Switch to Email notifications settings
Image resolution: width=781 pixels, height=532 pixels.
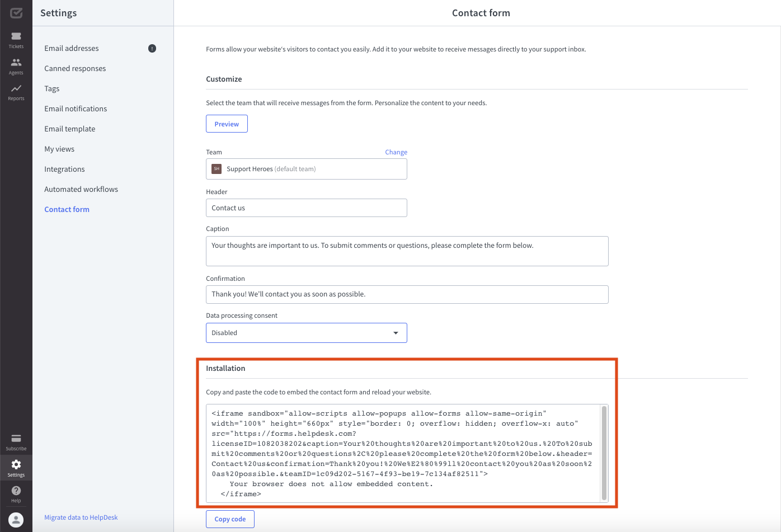pyautogui.click(x=76, y=108)
